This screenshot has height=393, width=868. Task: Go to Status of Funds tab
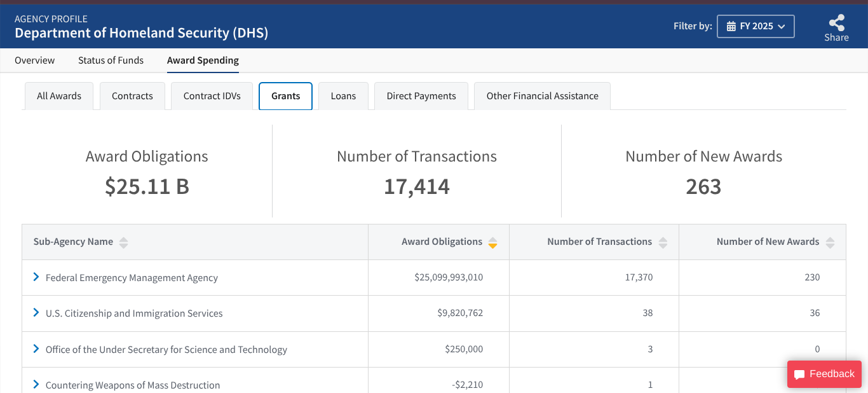111,60
